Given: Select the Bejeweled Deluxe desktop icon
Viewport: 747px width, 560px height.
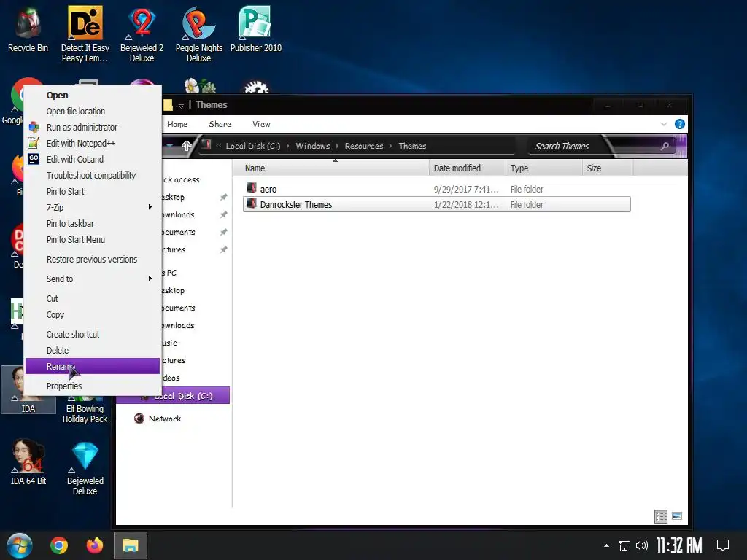Looking at the screenshot, I should pyautogui.click(x=85, y=467).
